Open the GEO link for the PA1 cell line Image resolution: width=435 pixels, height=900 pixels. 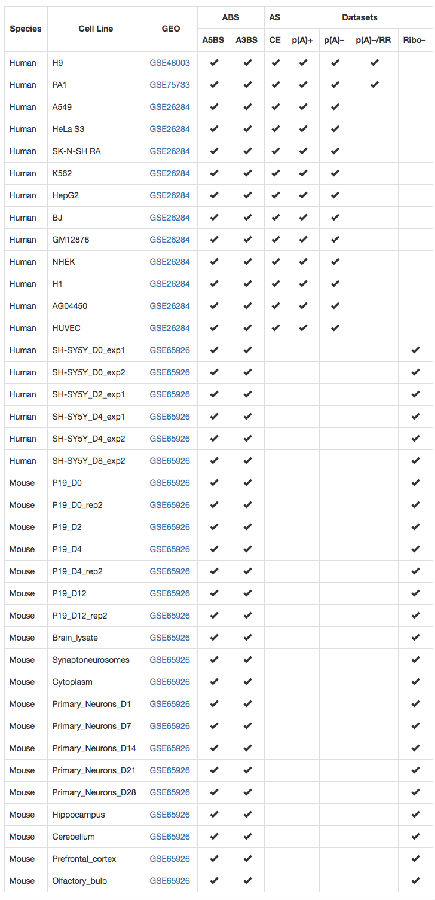tap(169, 85)
